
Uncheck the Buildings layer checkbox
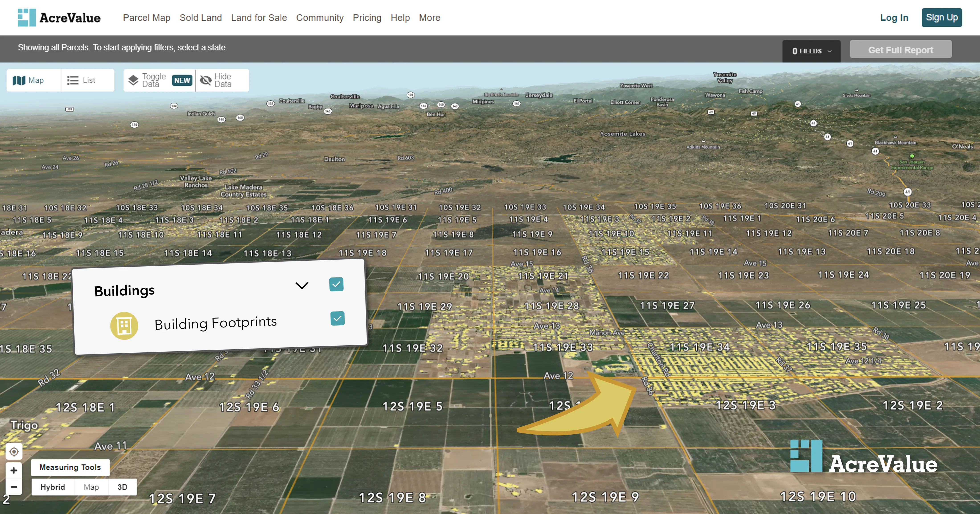(x=336, y=284)
